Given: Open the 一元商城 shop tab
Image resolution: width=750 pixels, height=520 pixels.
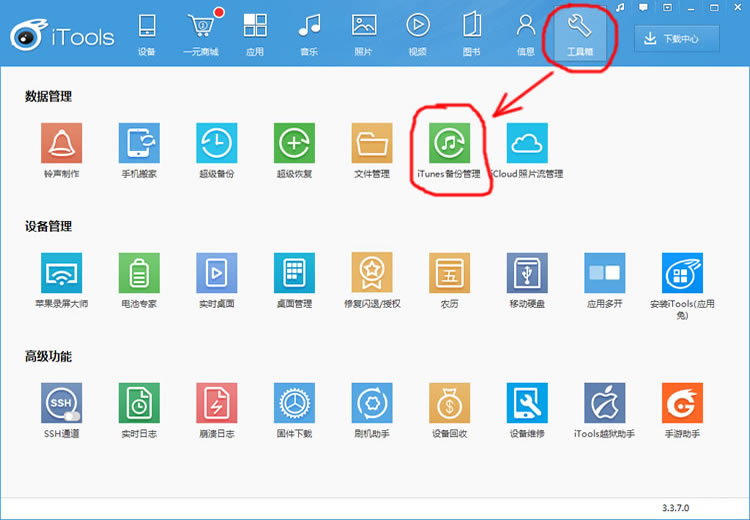Looking at the screenshot, I should 201,34.
